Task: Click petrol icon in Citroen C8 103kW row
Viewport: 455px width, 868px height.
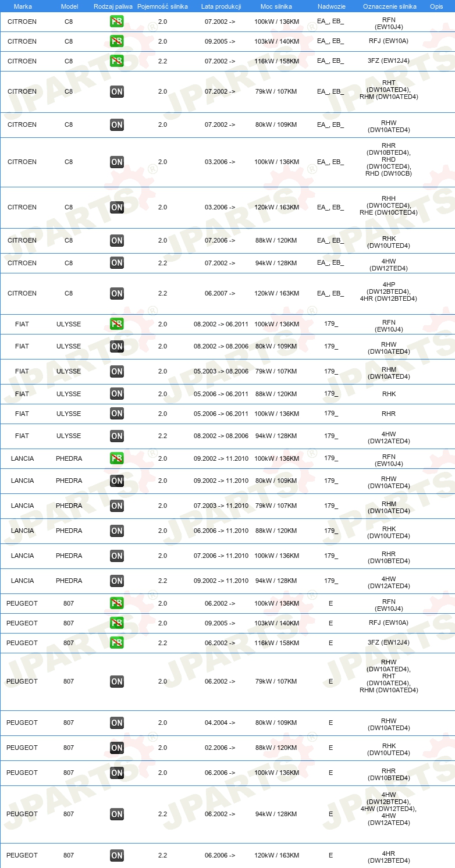Action: click(x=117, y=41)
